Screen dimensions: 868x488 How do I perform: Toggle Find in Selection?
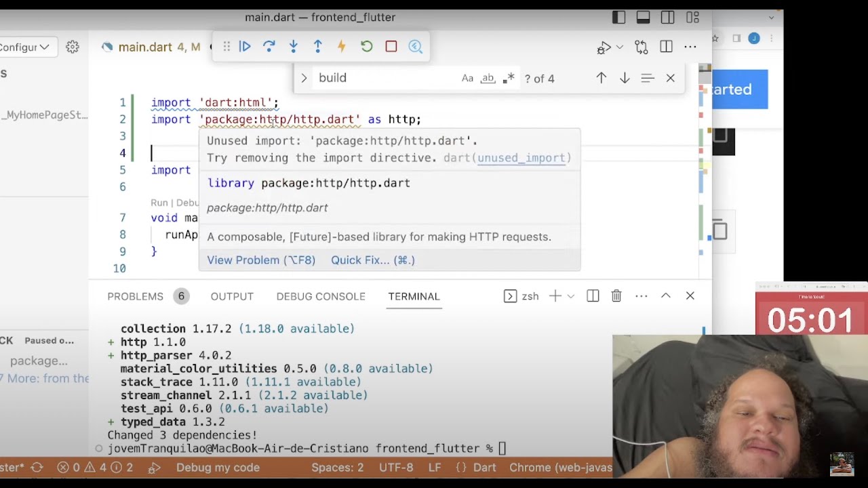point(648,78)
